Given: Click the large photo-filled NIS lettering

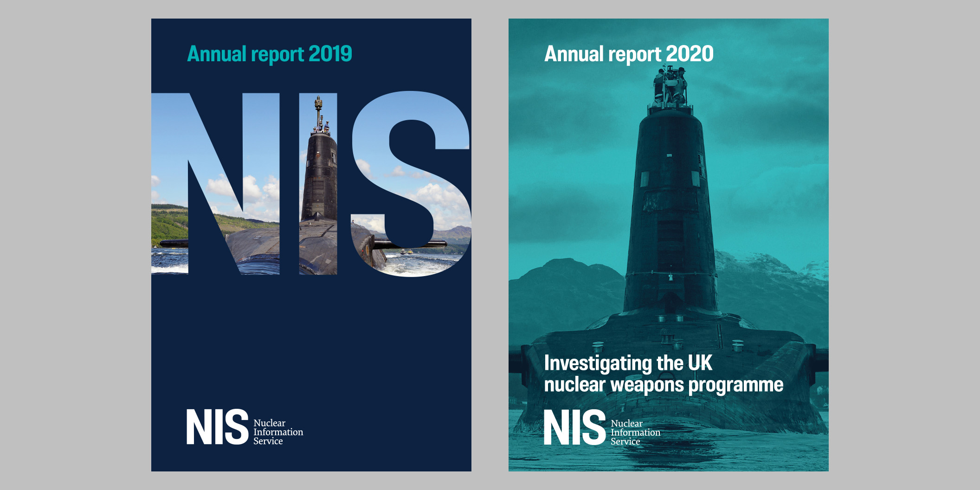Looking at the screenshot, I should tap(311, 184).
